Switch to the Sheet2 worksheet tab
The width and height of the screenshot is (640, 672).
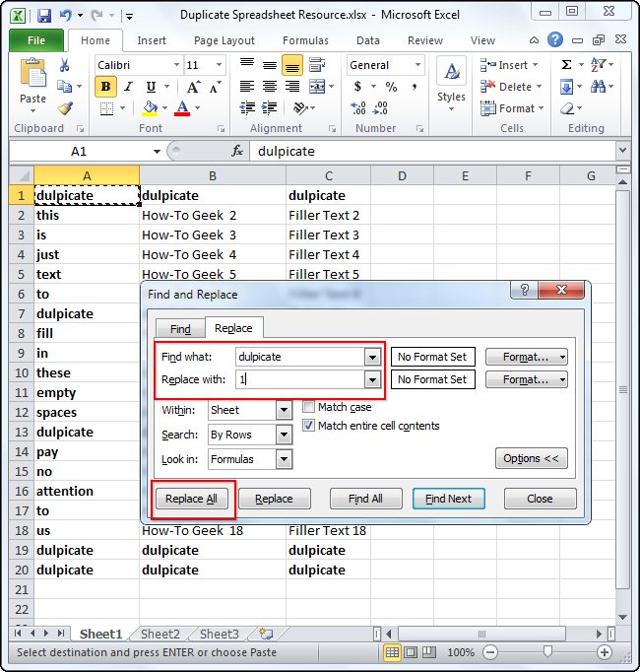click(160, 634)
